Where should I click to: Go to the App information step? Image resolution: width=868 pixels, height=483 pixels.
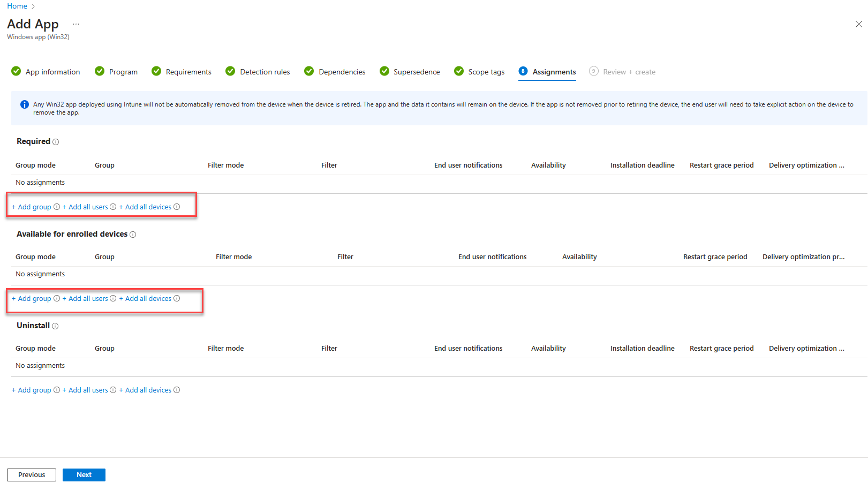coord(52,72)
